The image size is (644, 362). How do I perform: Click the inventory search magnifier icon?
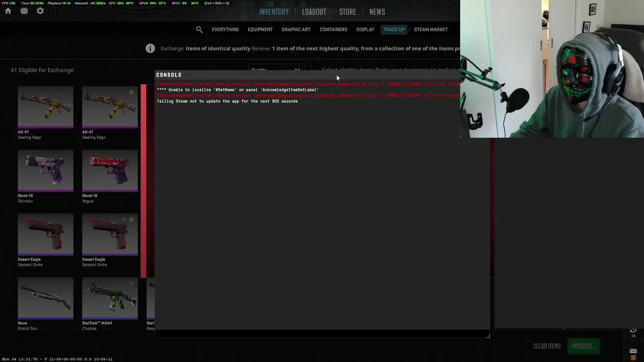point(199,30)
